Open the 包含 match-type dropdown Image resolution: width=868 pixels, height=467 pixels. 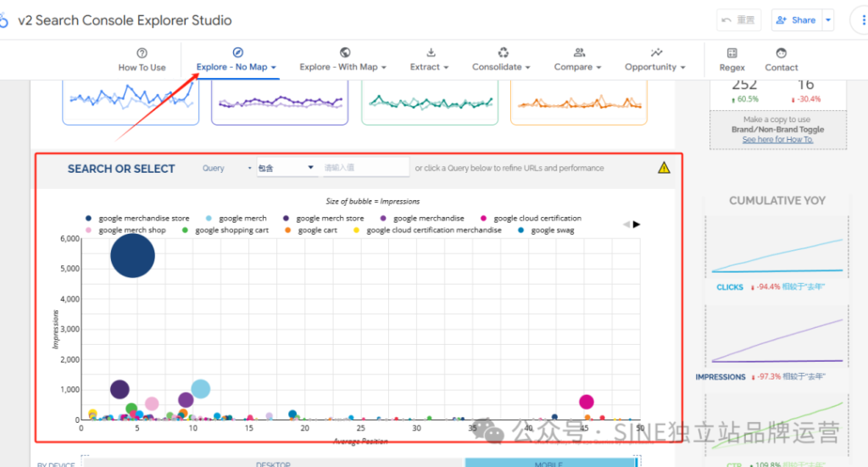[286, 168]
